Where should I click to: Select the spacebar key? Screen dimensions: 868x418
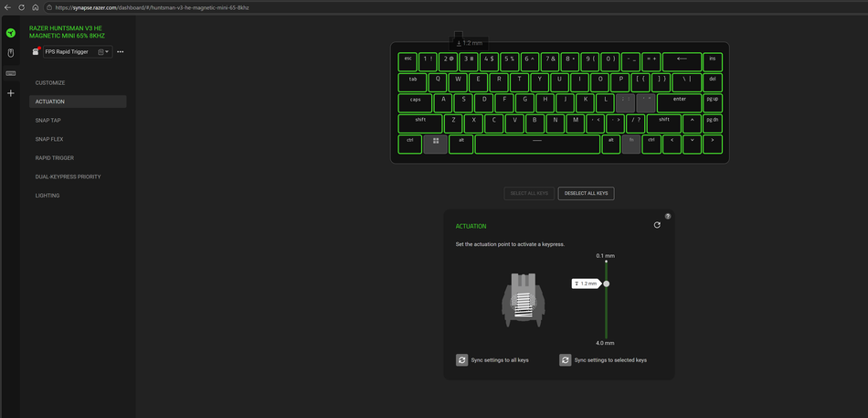click(x=537, y=145)
